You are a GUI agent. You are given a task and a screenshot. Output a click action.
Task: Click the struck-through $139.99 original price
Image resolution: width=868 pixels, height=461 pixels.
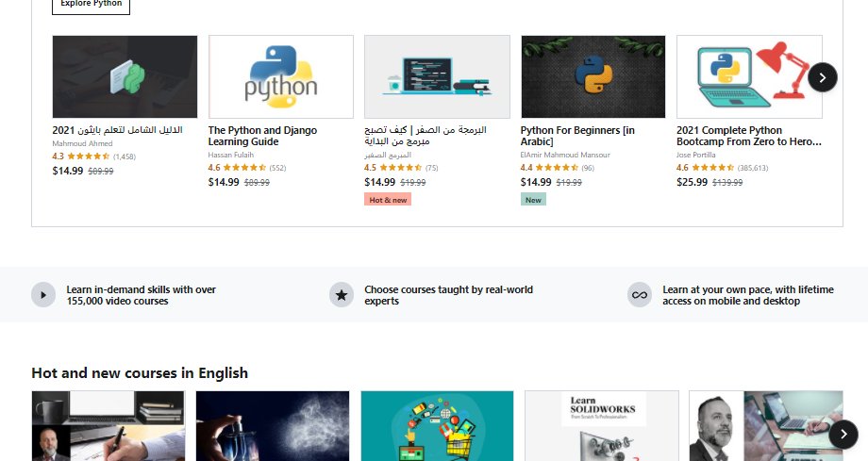pyautogui.click(x=727, y=183)
